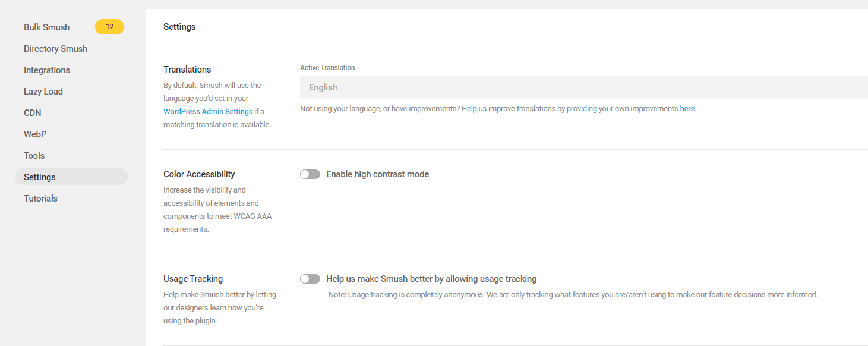The width and height of the screenshot is (868, 346).
Task: Click the yellow 12 count badge
Action: (x=109, y=27)
